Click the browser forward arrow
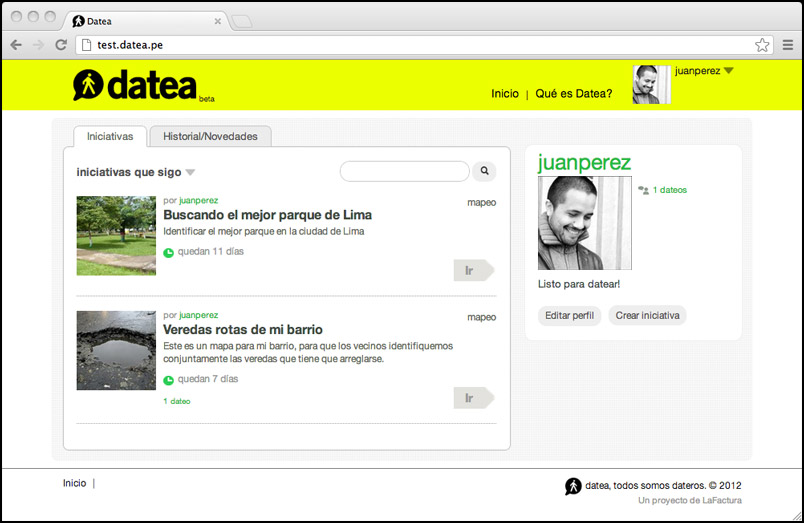Viewport: 804px width, 523px height. click(38, 45)
